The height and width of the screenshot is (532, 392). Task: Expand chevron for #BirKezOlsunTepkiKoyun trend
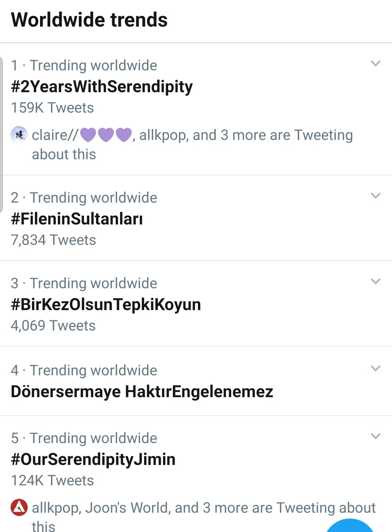click(x=375, y=281)
